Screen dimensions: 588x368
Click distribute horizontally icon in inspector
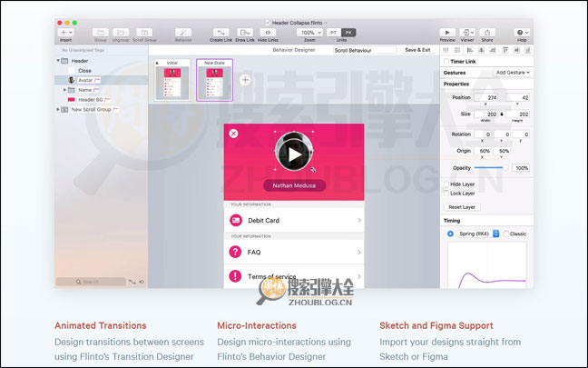tap(446, 50)
